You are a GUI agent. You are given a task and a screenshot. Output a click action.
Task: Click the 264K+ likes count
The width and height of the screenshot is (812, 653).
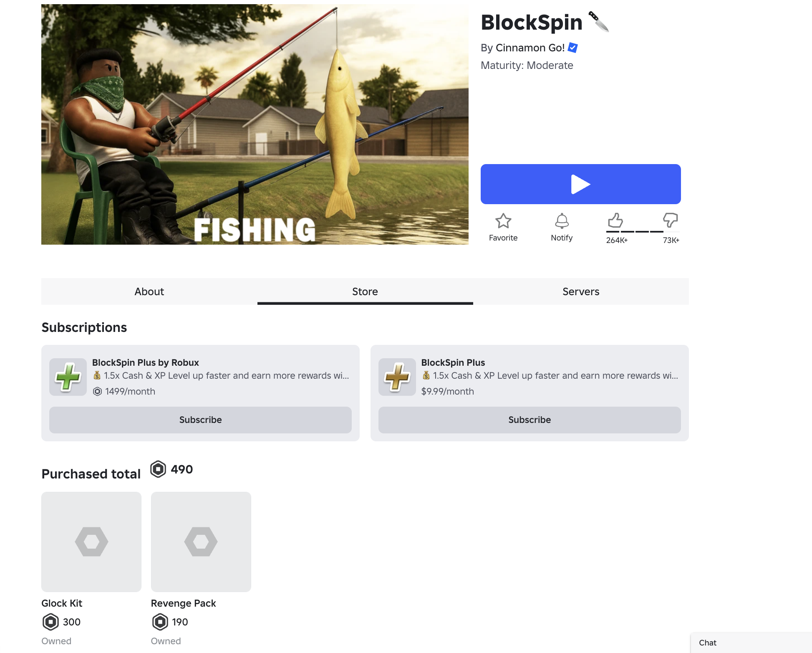tap(617, 240)
